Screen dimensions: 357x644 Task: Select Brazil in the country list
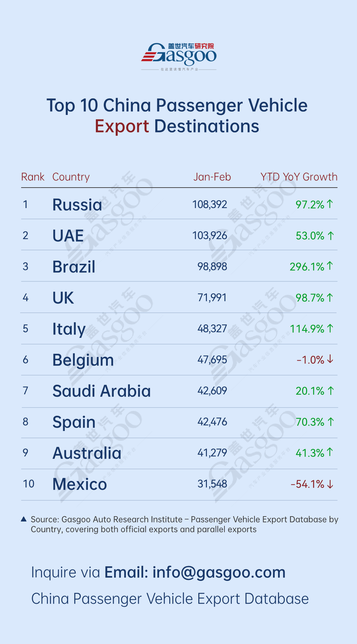tap(74, 267)
